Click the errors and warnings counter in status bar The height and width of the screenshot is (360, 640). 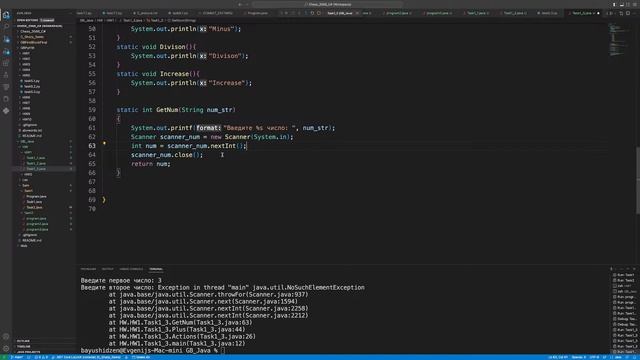[x=41, y=357]
